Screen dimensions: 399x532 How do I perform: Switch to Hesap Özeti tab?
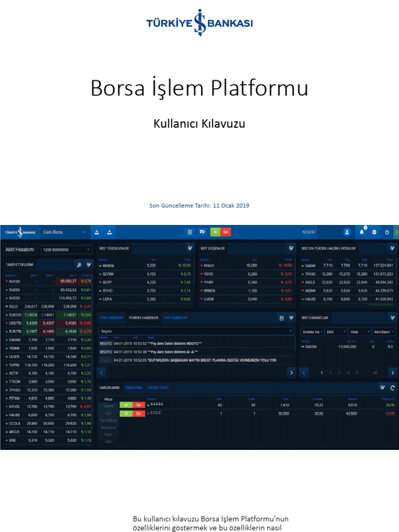tap(158, 388)
